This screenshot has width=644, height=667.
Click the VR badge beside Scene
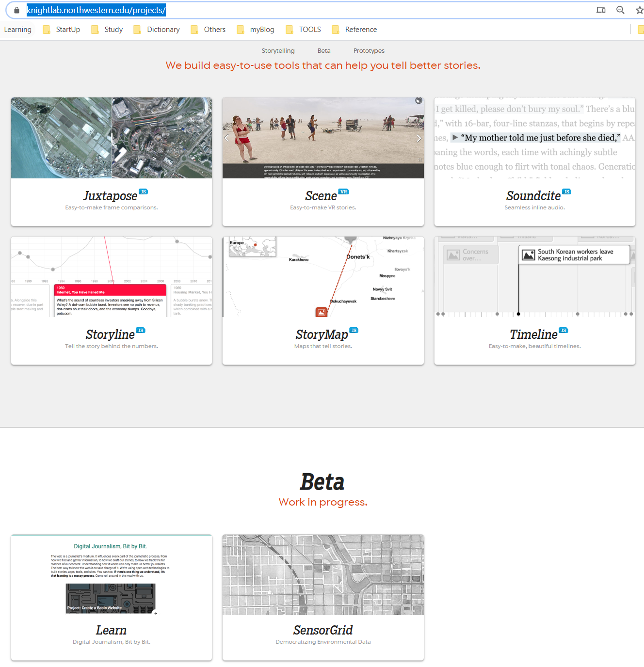[344, 192]
